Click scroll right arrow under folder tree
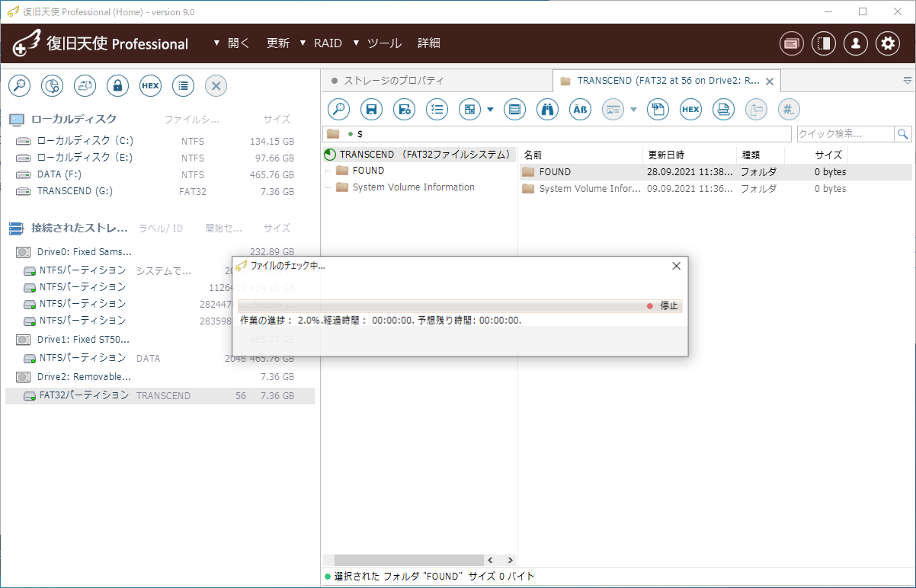 pyautogui.click(x=510, y=560)
